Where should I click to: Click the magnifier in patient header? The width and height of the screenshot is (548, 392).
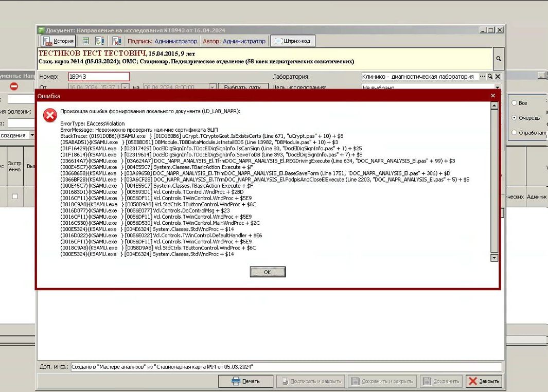(498, 59)
